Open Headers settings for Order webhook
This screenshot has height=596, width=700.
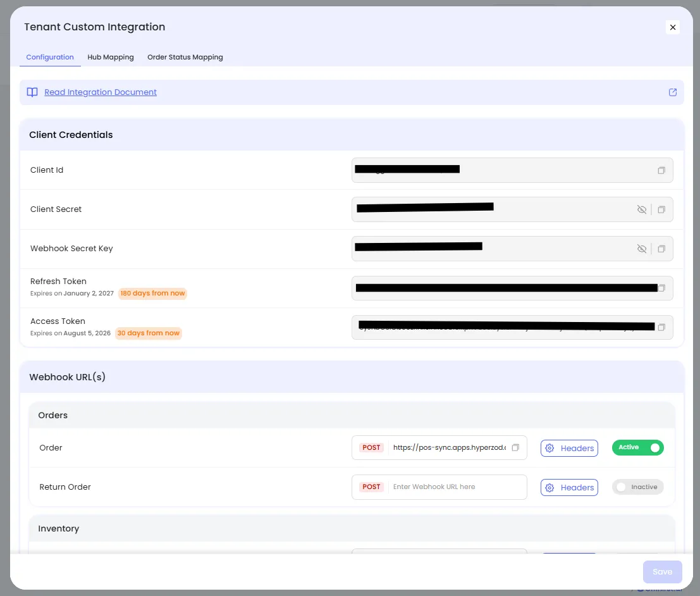569,448
